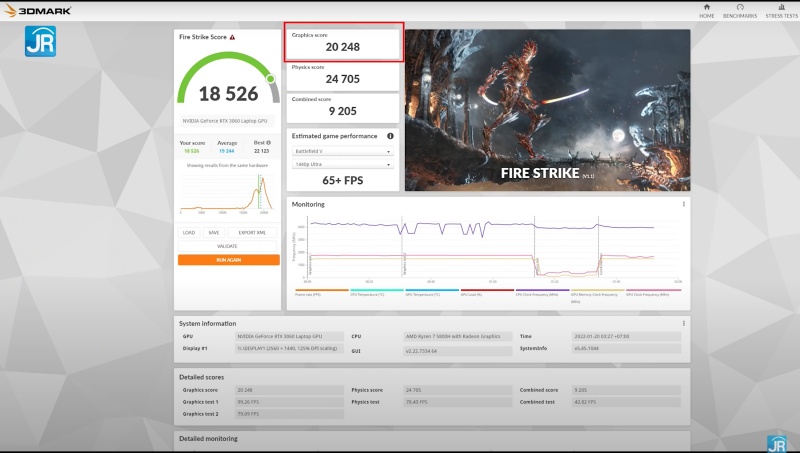Open the 1440p Ultra resolution dropdown
The image size is (800, 453).
[x=342, y=164]
